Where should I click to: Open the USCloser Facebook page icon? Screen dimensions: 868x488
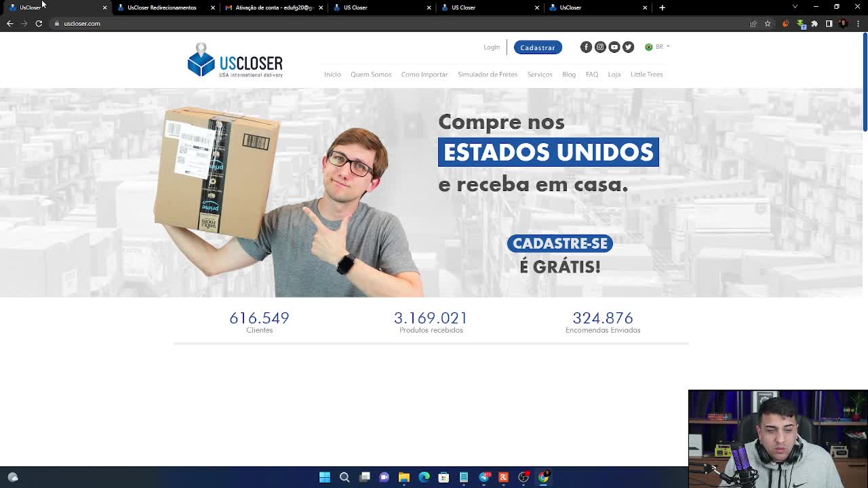[x=586, y=47]
